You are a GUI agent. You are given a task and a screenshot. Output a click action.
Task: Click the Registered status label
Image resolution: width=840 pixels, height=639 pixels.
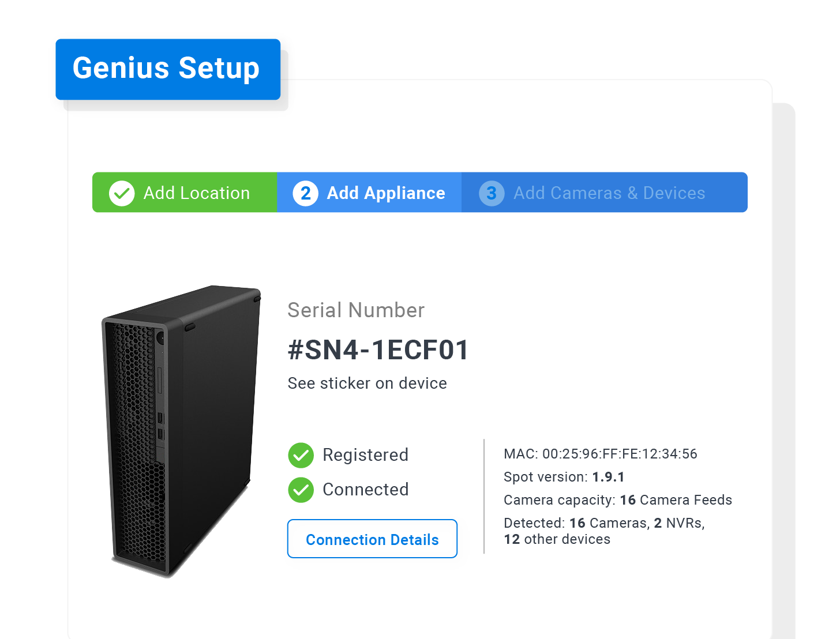[365, 455]
